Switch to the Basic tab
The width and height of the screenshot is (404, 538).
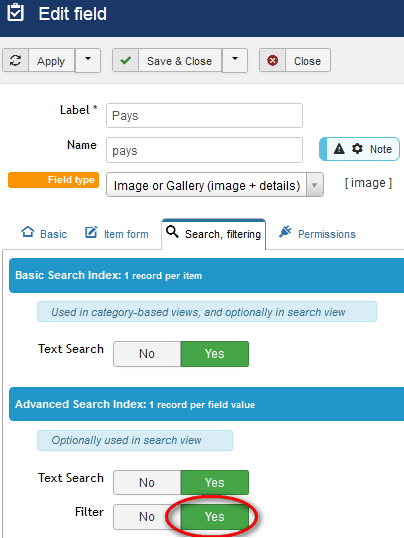point(44,234)
